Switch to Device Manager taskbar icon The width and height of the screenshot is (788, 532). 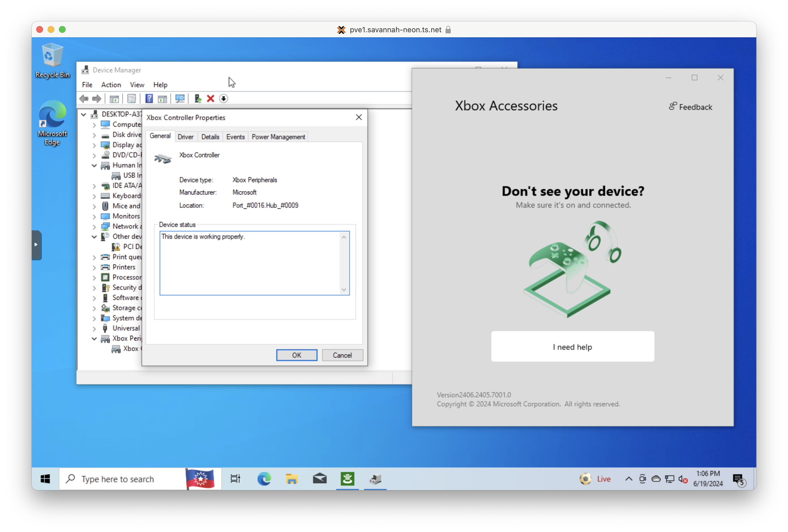pyautogui.click(x=375, y=479)
